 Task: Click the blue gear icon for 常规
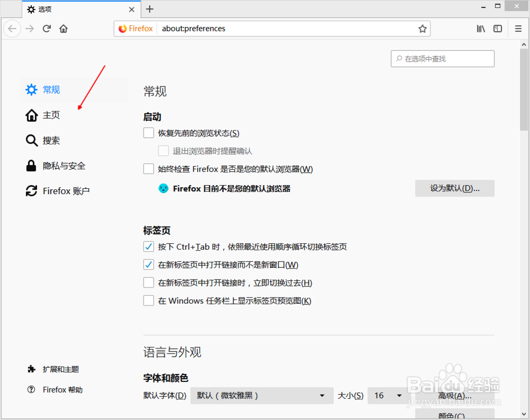(31, 90)
